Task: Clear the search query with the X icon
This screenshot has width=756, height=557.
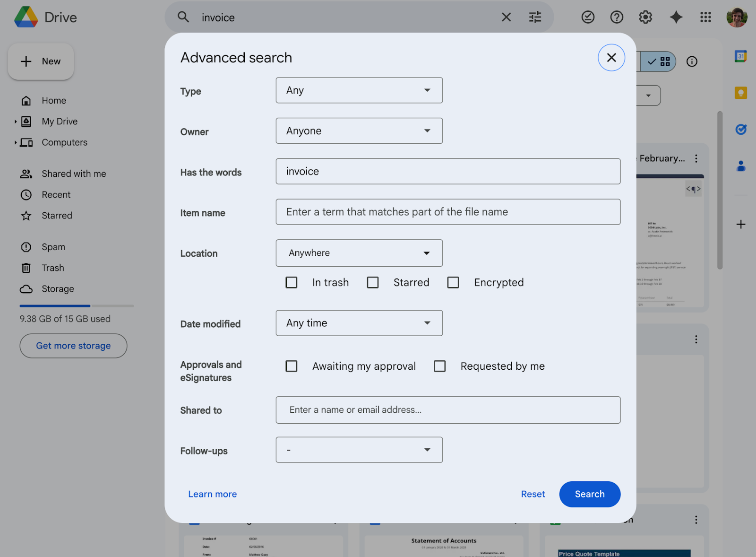Action: pyautogui.click(x=506, y=17)
